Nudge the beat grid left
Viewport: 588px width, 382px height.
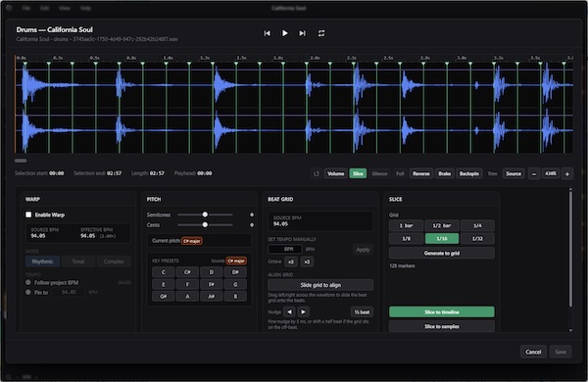(x=289, y=311)
